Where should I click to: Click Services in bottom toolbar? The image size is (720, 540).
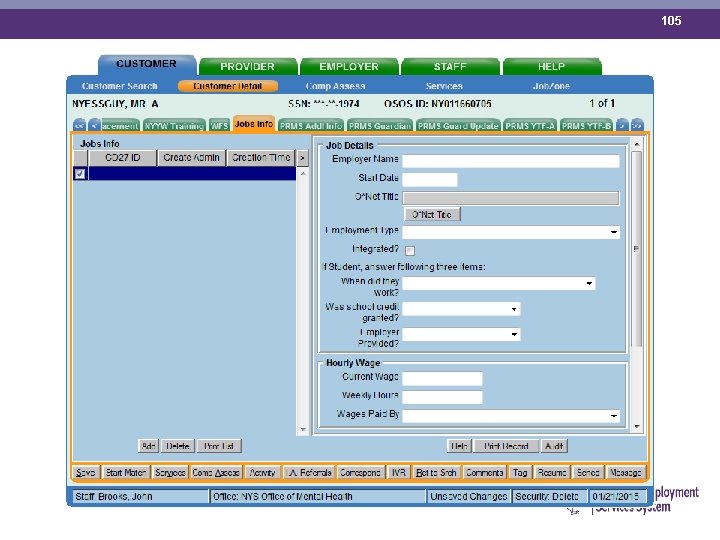point(170,472)
